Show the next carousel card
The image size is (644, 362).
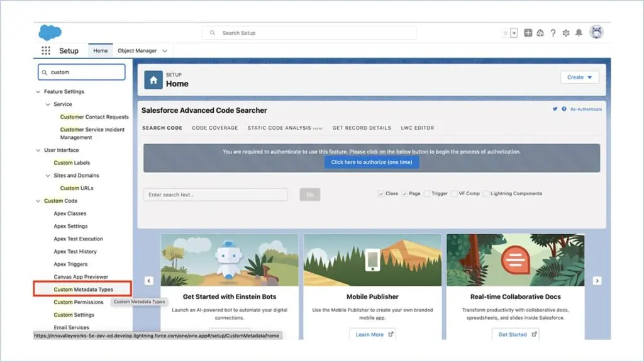tap(597, 281)
